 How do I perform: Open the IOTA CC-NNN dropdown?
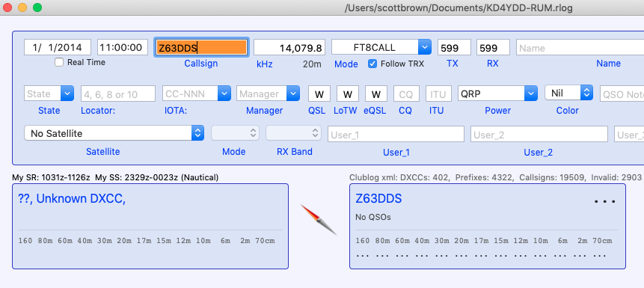[x=224, y=94]
